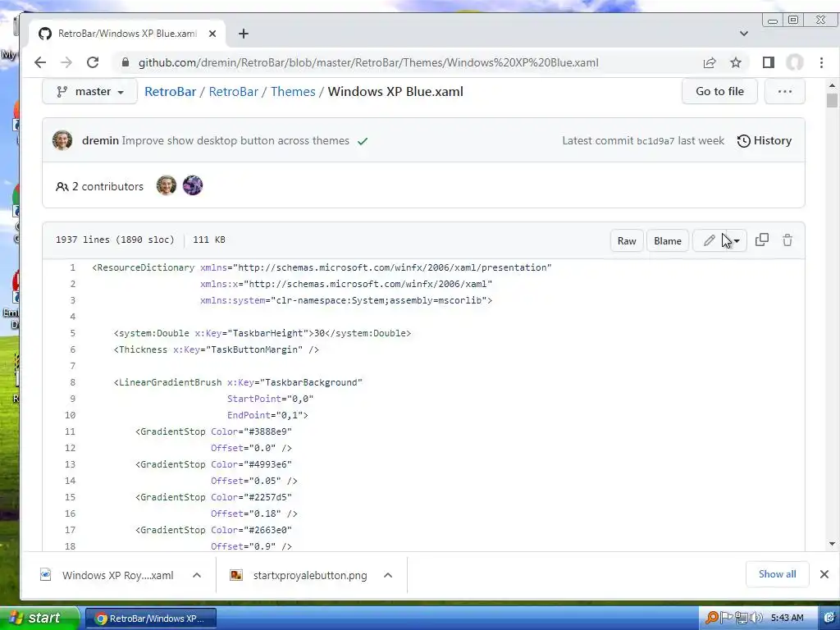Viewport: 840px width, 630px height.
Task: Open Chrome's three-dot menu
Action: click(821, 62)
